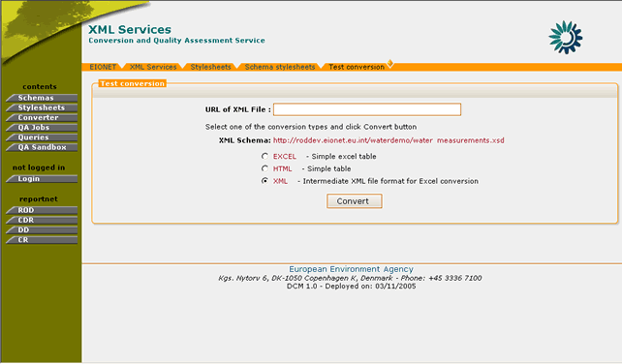The image size is (622, 364).
Task: Click the 'reportnet' sidebar heading
Action: click(39, 198)
